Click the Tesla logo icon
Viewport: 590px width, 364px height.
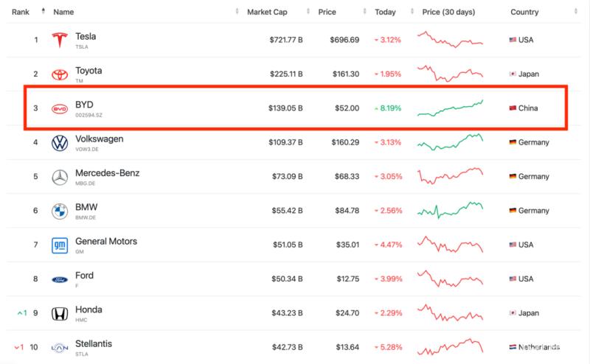60,40
